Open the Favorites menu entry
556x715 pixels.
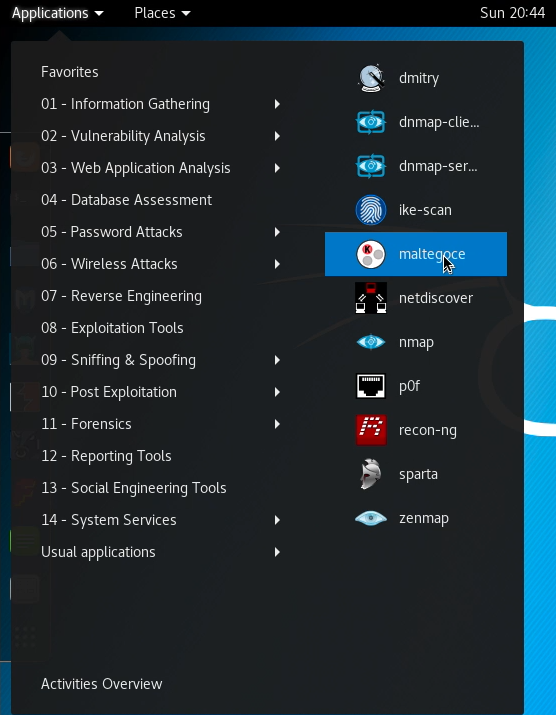(70, 72)
